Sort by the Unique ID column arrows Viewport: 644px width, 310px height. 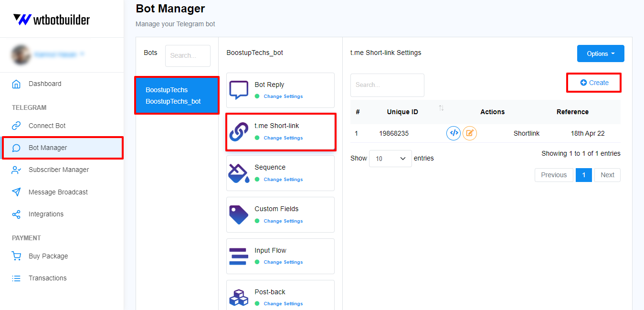tap(441, 108)
